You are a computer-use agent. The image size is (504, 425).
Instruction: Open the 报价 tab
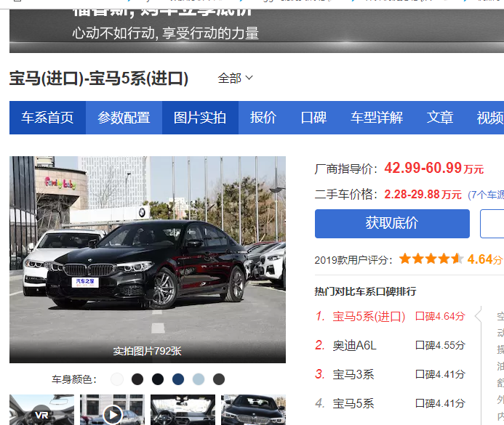coord(263,118)
